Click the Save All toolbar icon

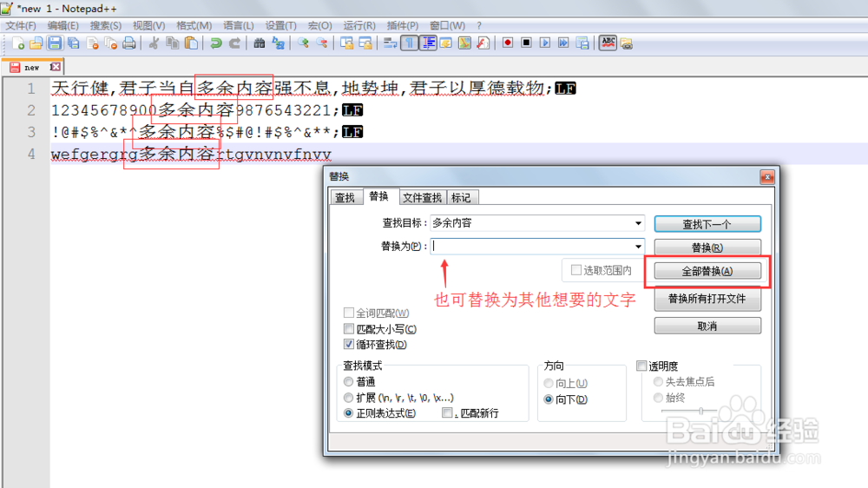[73, 43]
